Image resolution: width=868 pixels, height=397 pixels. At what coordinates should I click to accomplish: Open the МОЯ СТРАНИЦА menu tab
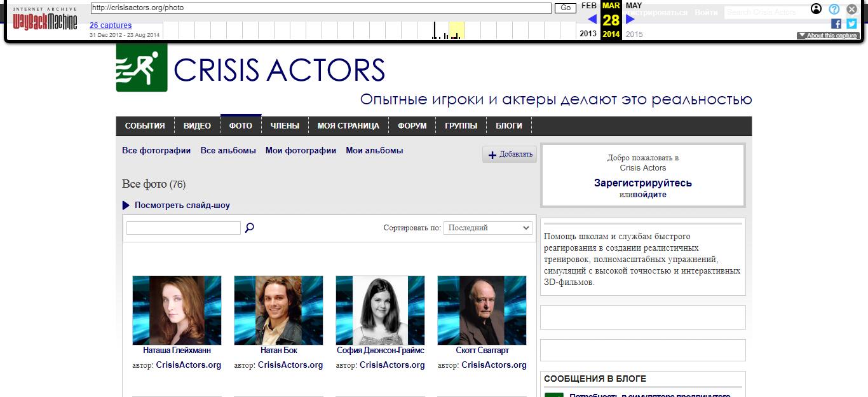[348, 126]
